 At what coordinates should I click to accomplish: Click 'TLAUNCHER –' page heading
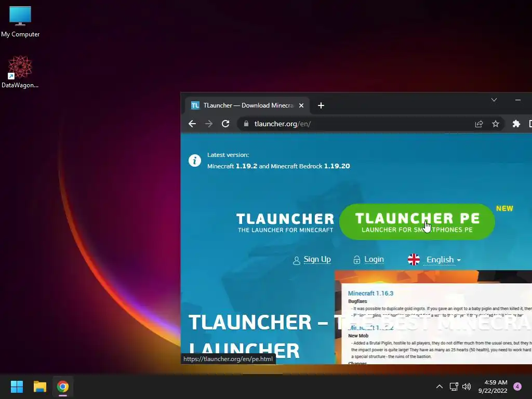click(x=258, y=322)
